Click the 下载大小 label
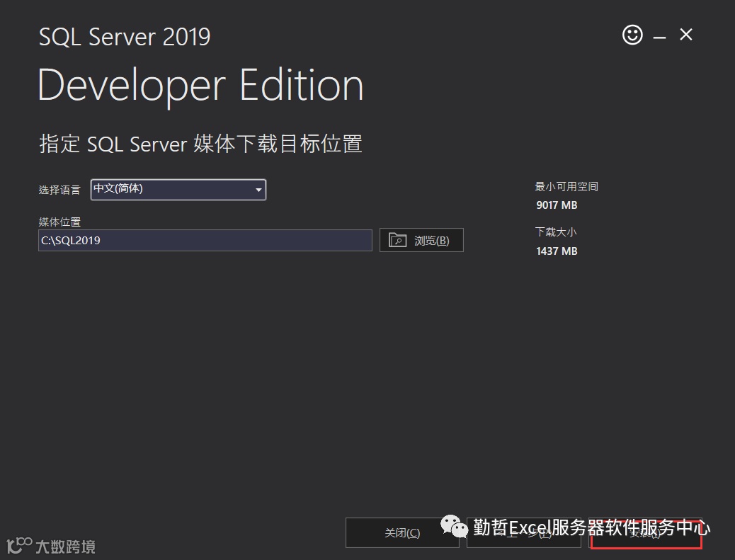 tap(556, 232)
